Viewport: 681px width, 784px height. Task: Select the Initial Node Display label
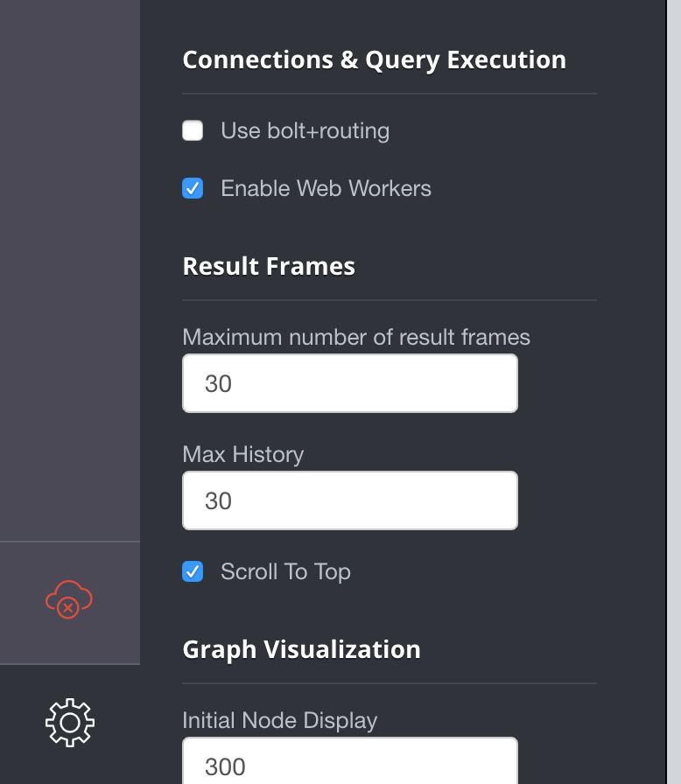(x=279, y=721)
